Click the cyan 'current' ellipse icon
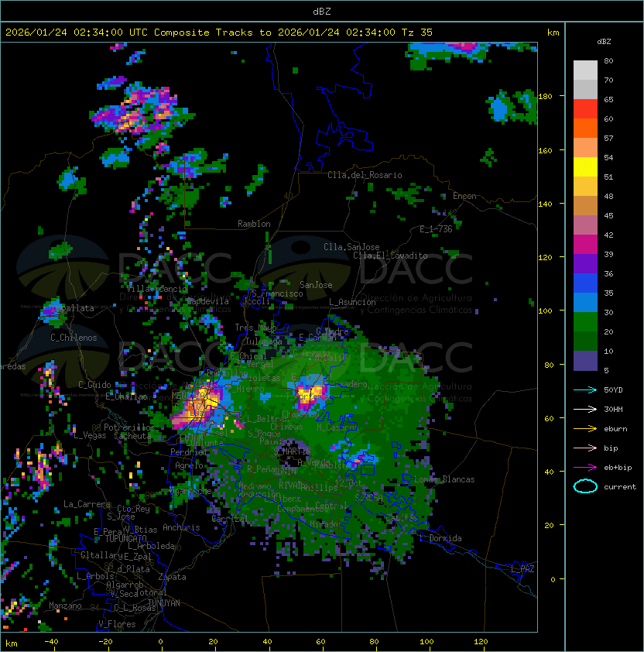The width and height of the screenshot is (644, 652). [585, 486]
